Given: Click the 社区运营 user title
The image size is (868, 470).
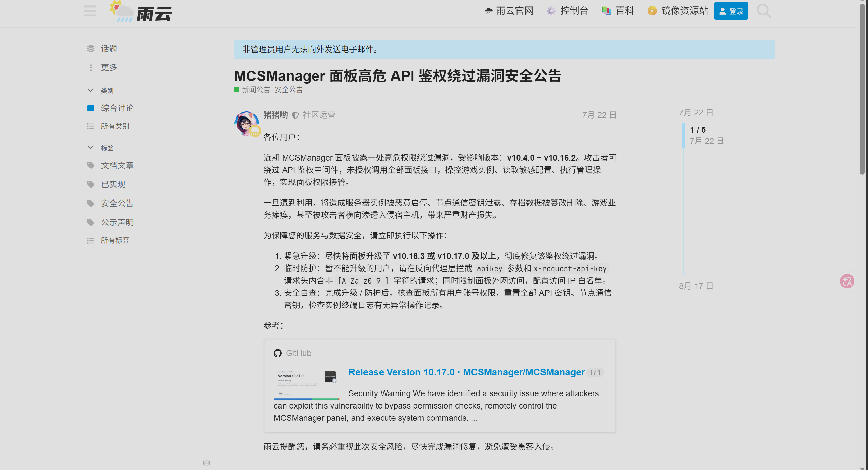Looking at the screenshot, I should pos(319,115).
